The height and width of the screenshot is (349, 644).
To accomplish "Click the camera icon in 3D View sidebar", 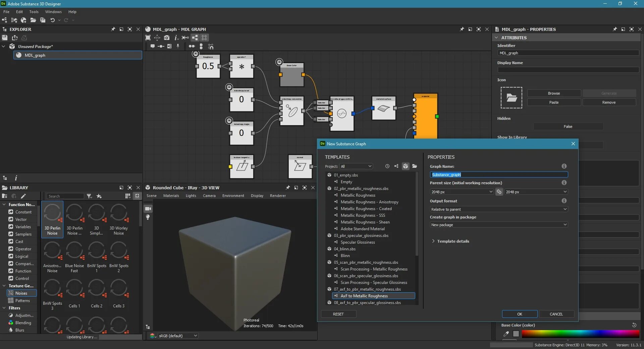I will (x=148, y=209).
